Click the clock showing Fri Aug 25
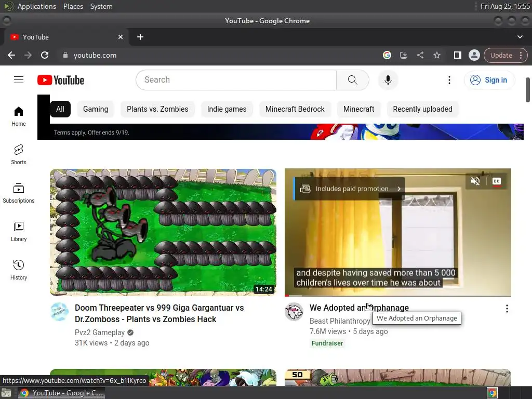Viewport: 532px width, 399px height. tap(505, 6)
